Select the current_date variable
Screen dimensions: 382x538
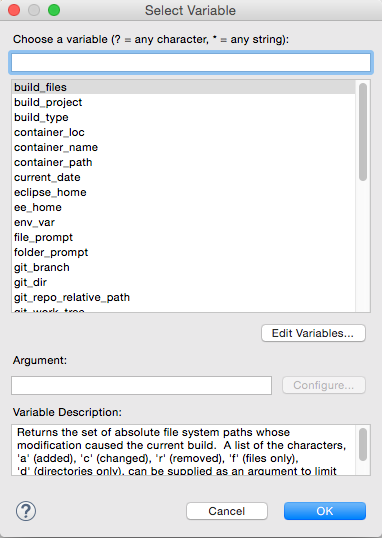184,177
